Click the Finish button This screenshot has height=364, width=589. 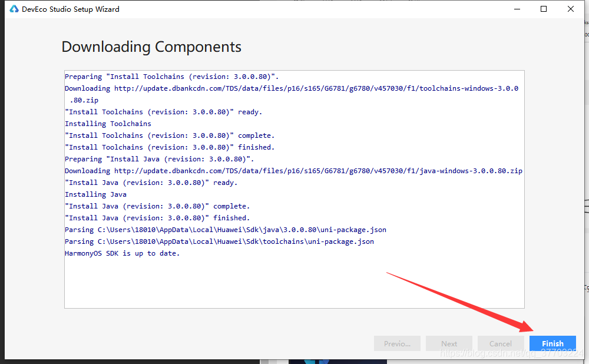coord(552,343)
